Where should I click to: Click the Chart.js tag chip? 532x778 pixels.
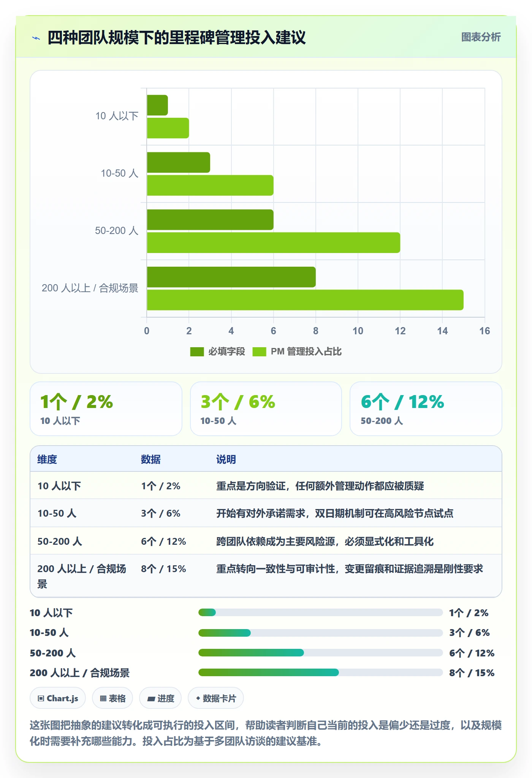pyautogui.click(x=58, y=698)
